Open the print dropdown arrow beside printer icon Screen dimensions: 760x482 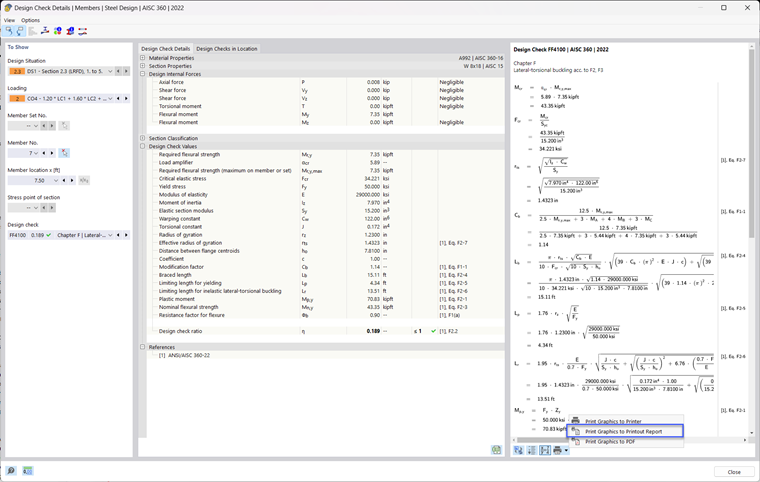566,450
